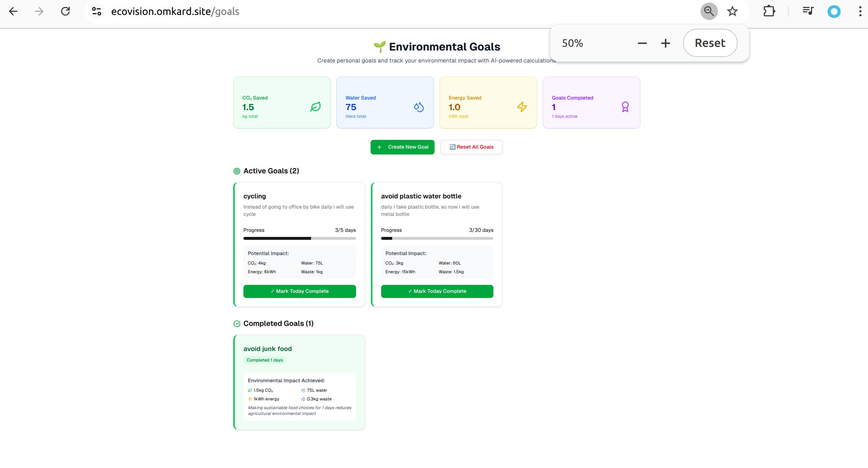Click the cycling goal progress bar
This screenshot has height=468, width=868.
point(299,238)
